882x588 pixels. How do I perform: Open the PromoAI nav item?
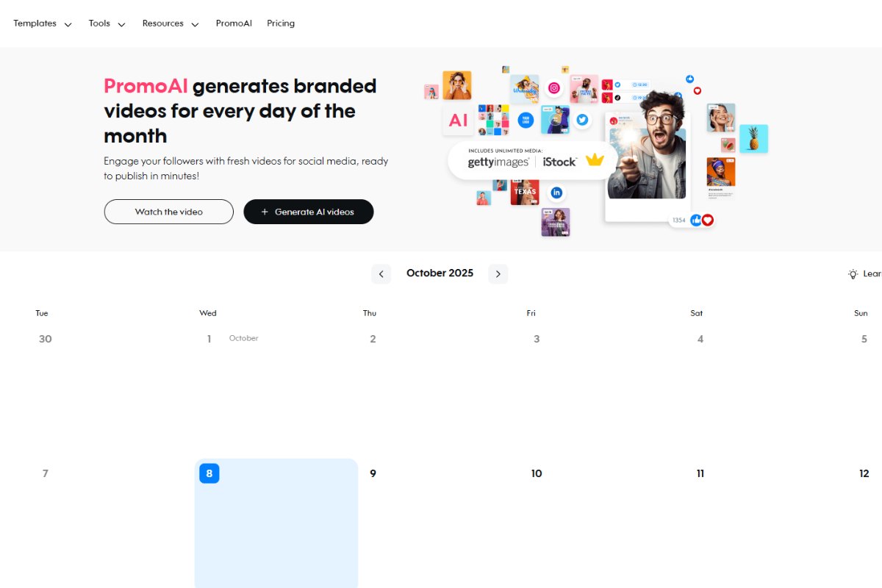pos(234,24)
